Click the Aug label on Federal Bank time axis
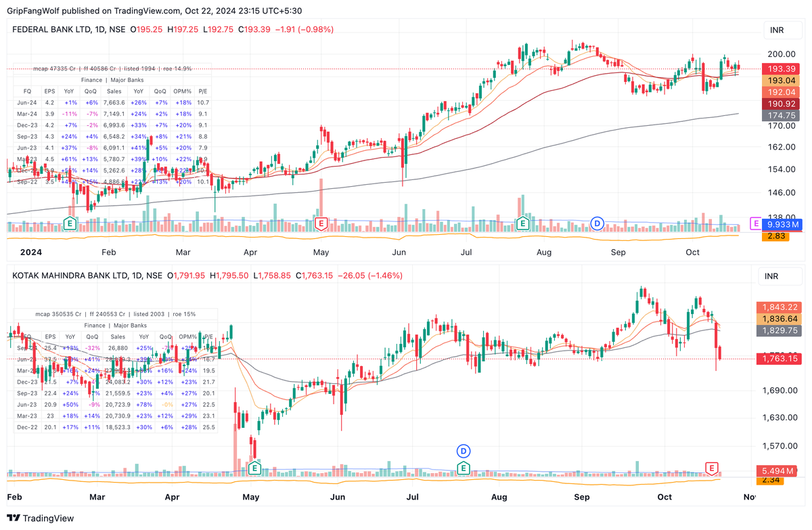Viewport: 812px width, 530px height. click(544, 252)
